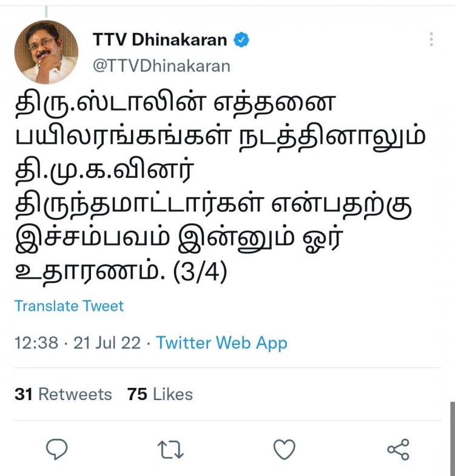Screen dimensions: 455x476
Task: Click the TTV Dhinakaran display name
Action: 160,40
